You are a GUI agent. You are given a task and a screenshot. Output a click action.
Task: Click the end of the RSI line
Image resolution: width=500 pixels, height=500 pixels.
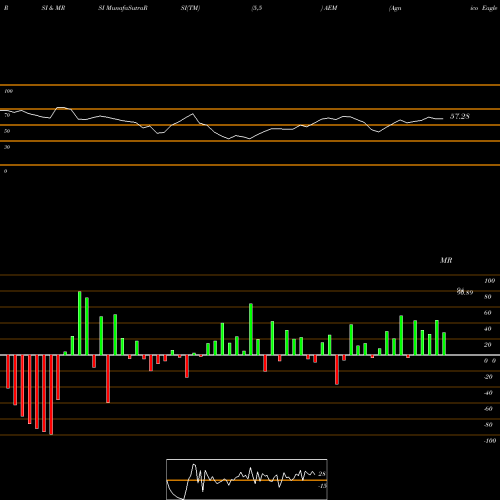pyautogui.click(x=443, y=119)
